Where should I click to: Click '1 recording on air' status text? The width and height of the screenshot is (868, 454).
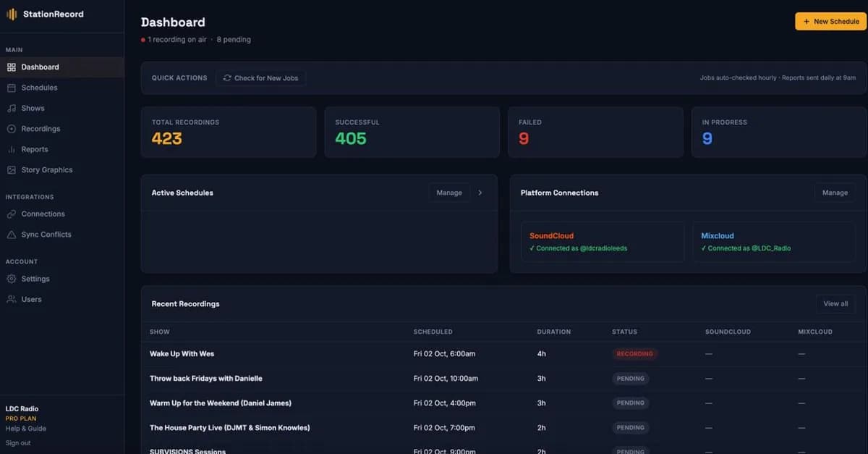[x=178, y=40]
